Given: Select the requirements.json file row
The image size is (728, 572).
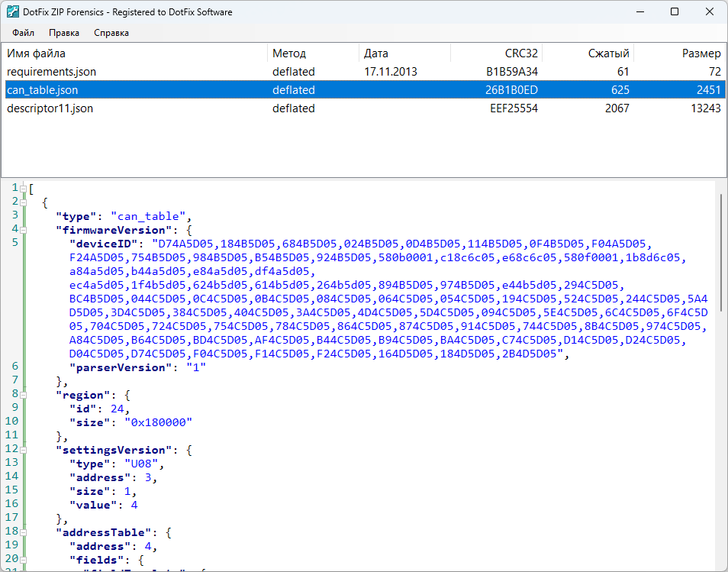Looking at the screenshot, I should (x=364, y=72).
